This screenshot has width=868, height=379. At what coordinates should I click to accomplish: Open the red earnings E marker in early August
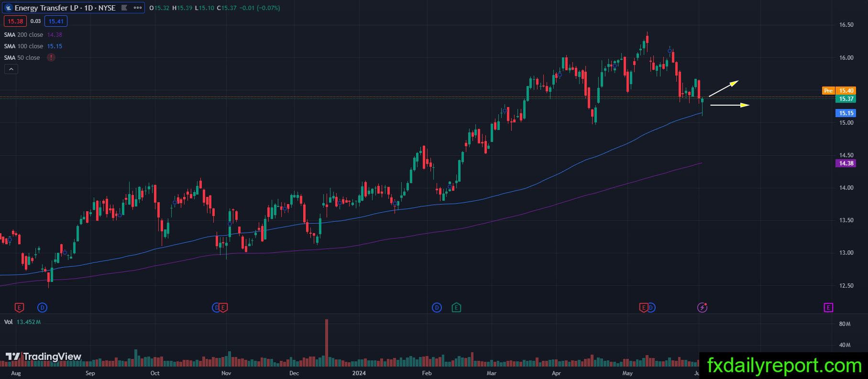[x=19, y=307]
